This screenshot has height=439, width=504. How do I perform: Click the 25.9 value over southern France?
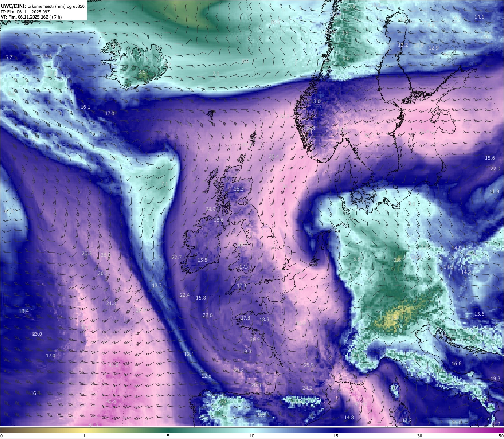309,365
